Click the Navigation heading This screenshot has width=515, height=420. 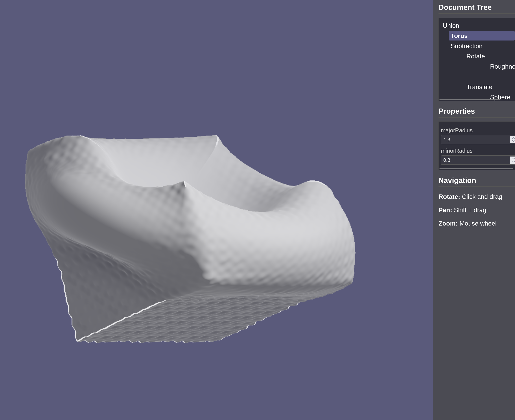tap(457, 181)
